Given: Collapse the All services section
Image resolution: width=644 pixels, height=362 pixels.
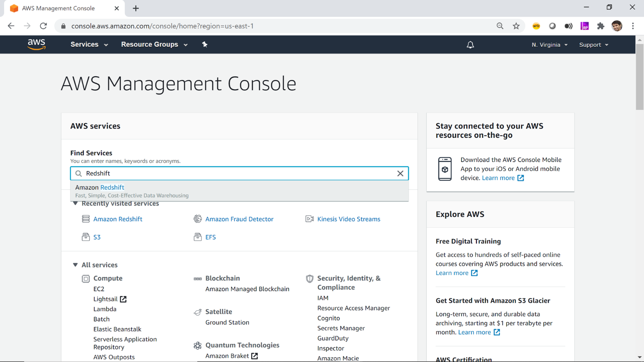Looking at the screenshot, I should 76,265.
